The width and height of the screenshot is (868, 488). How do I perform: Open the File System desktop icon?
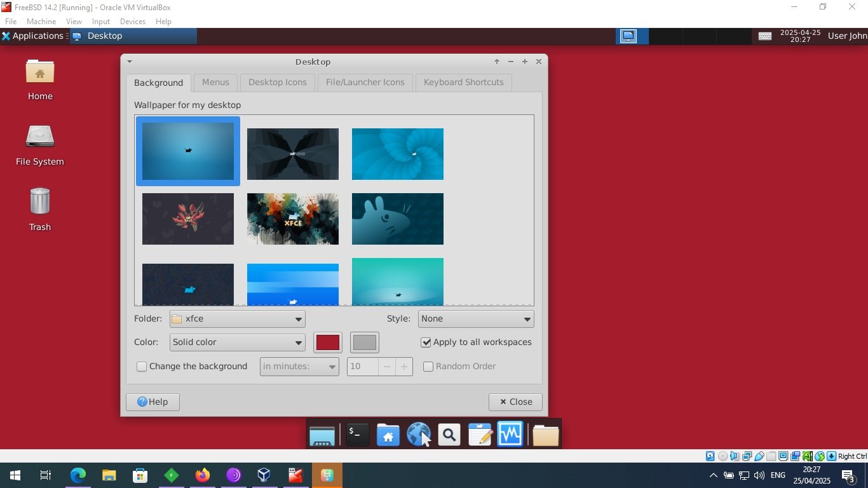[x=39, y=144]
